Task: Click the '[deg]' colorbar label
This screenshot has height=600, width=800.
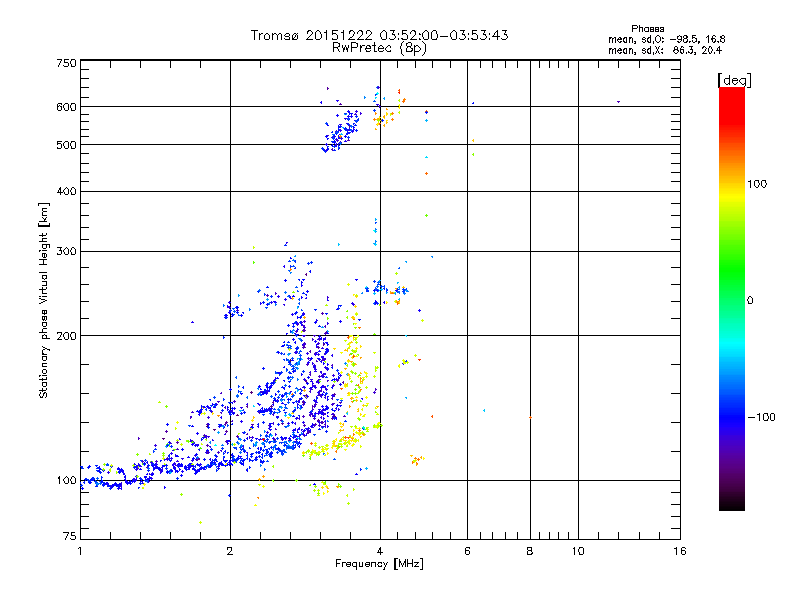Action: pos(734,80)
